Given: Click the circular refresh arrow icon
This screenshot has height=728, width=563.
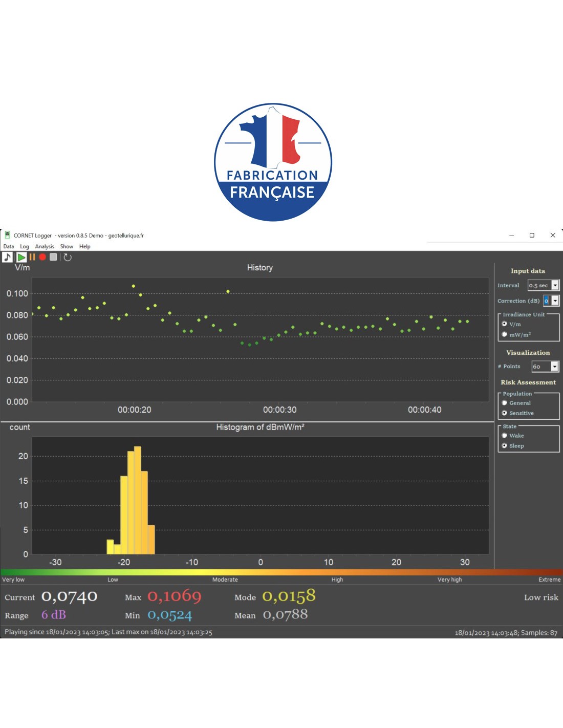Looking at the screenshot, I should click(x=68, y=257).
